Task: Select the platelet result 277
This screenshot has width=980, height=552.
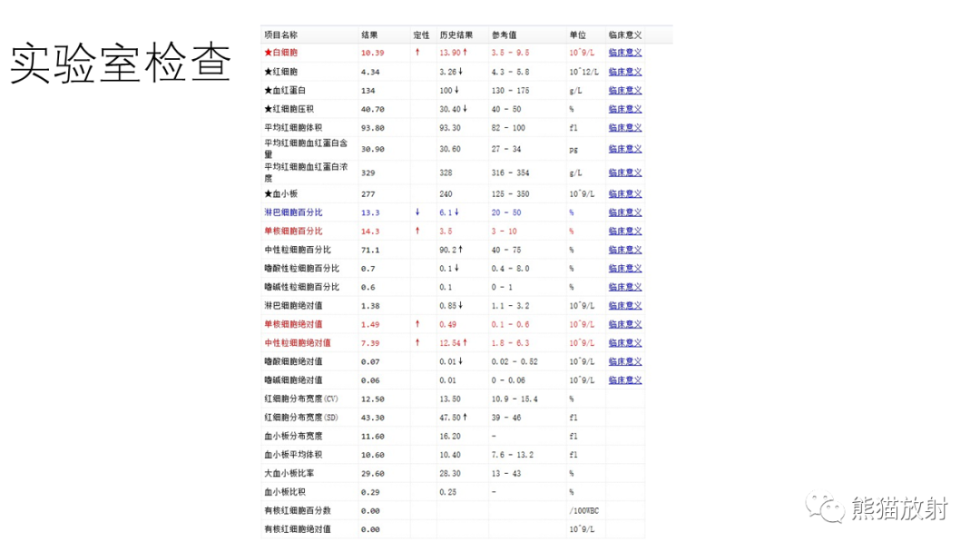Action: click(368, 194)
